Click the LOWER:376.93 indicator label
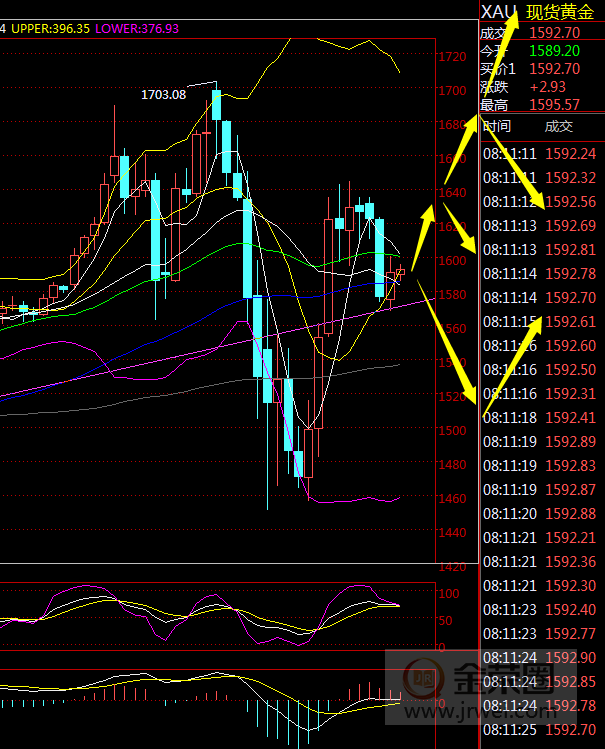The image size is (605, 749). 137,29
